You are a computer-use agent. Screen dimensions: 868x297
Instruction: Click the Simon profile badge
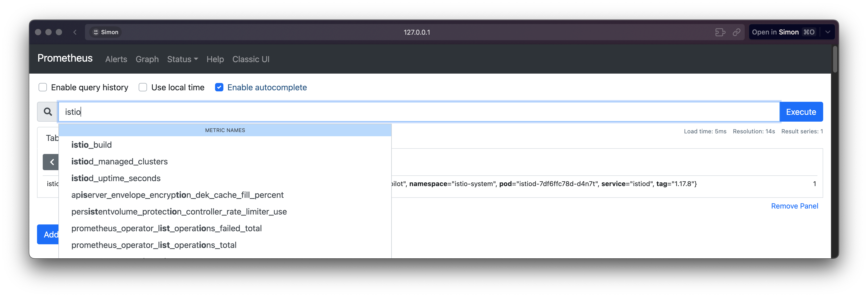pos(106,32)
